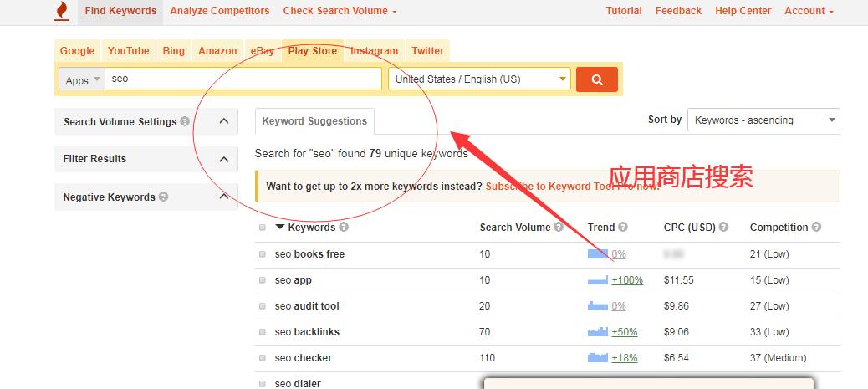Click the +50% trend link for seo backlinks
The width and height of the screenshot is (868, 389).
(625, 332)
